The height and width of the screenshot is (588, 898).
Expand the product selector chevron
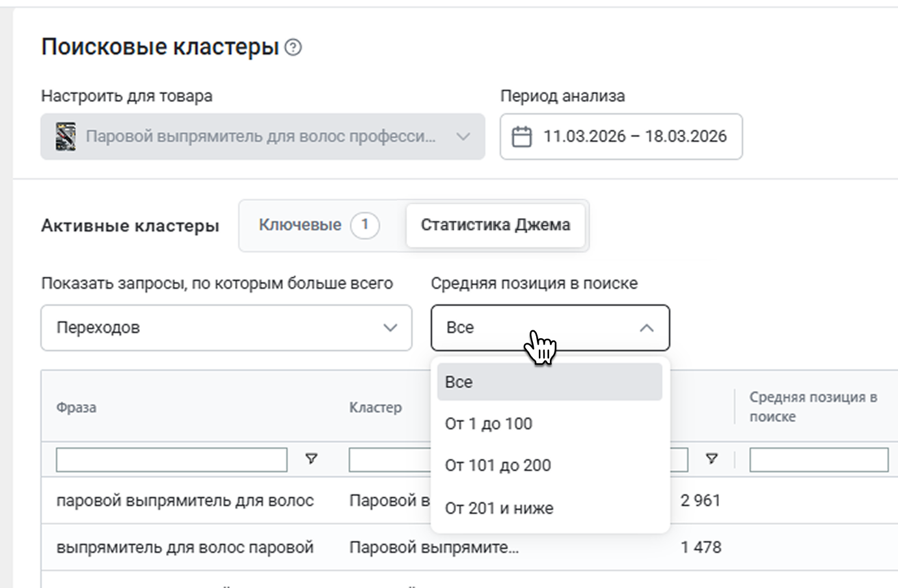click(463, 137)
